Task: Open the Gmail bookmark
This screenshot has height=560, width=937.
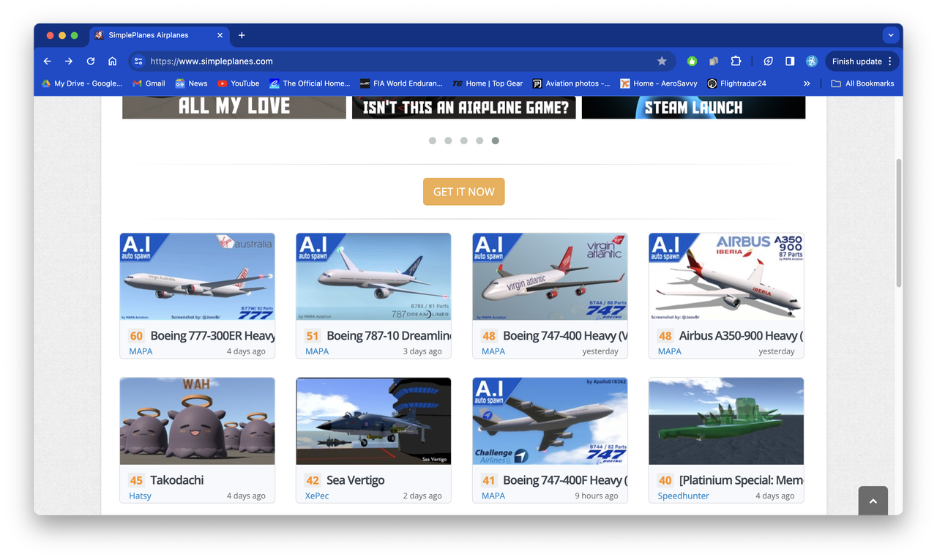Action: click(x=149, y=83)
